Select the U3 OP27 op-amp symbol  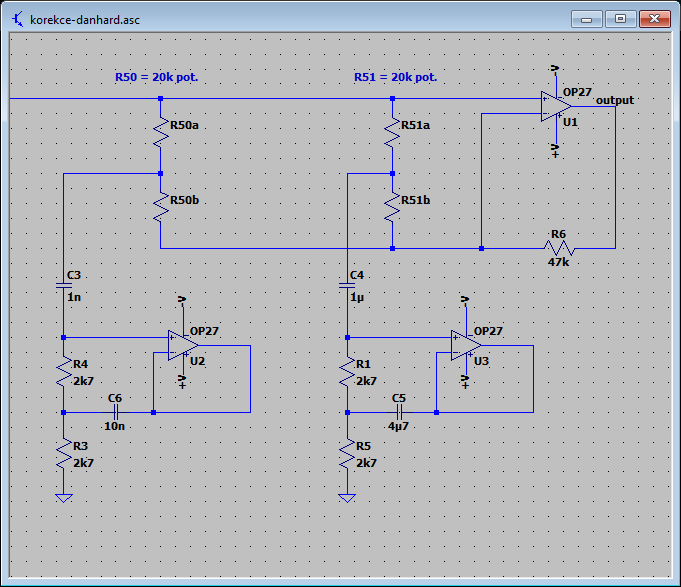(466, 346)
